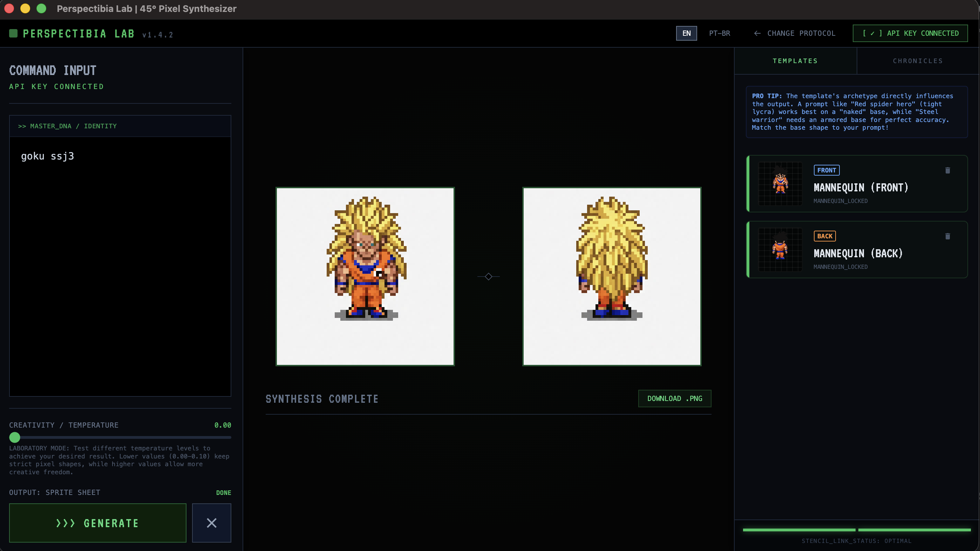Screen dimensions: 980x551
Task: Go back via Change Protocol
Action: coord(795,34)
